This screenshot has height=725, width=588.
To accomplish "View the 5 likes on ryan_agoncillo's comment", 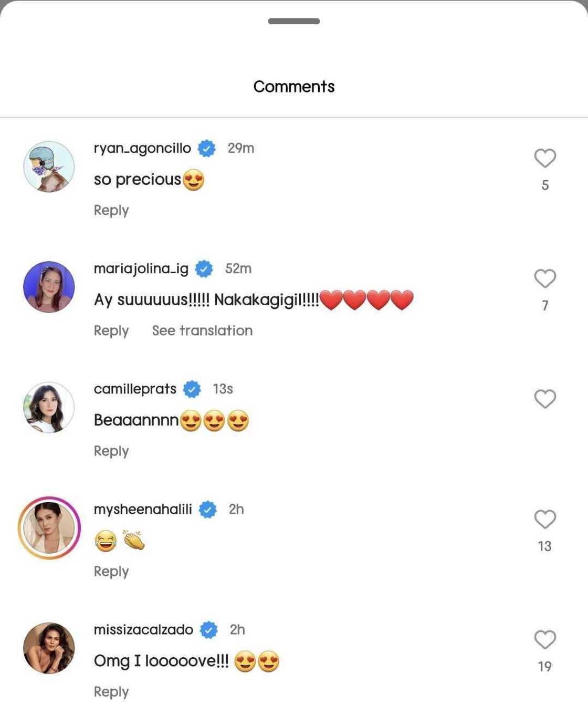I will (x=545, y=184).
